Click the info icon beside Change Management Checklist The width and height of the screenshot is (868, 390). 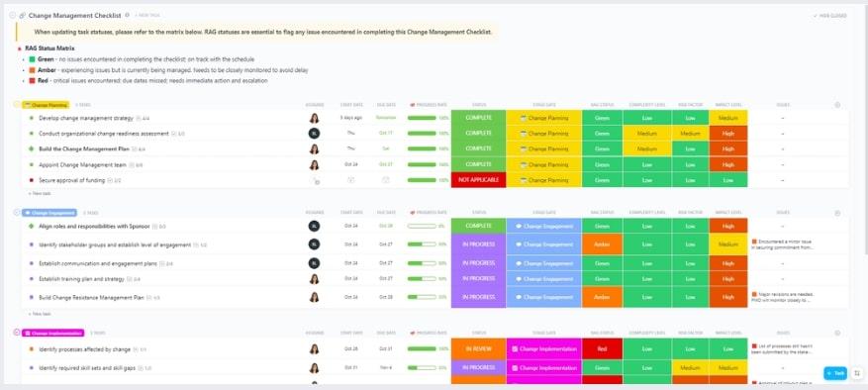[x=128, y=16]
